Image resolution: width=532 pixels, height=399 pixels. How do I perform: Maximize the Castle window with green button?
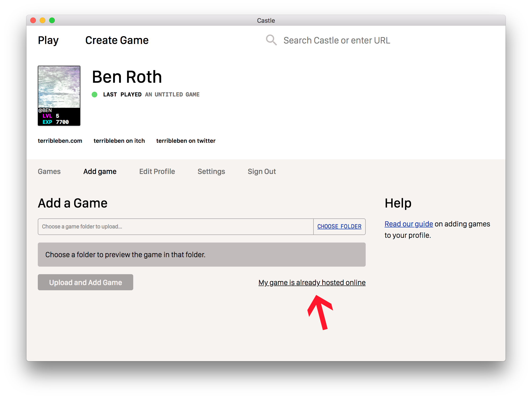[52, 21]
